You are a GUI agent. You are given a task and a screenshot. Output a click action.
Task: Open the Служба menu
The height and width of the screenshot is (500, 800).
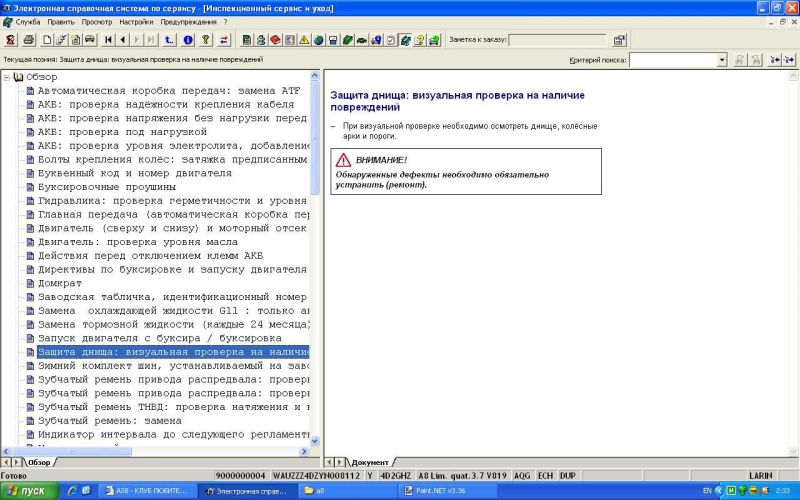coord(27,21)
